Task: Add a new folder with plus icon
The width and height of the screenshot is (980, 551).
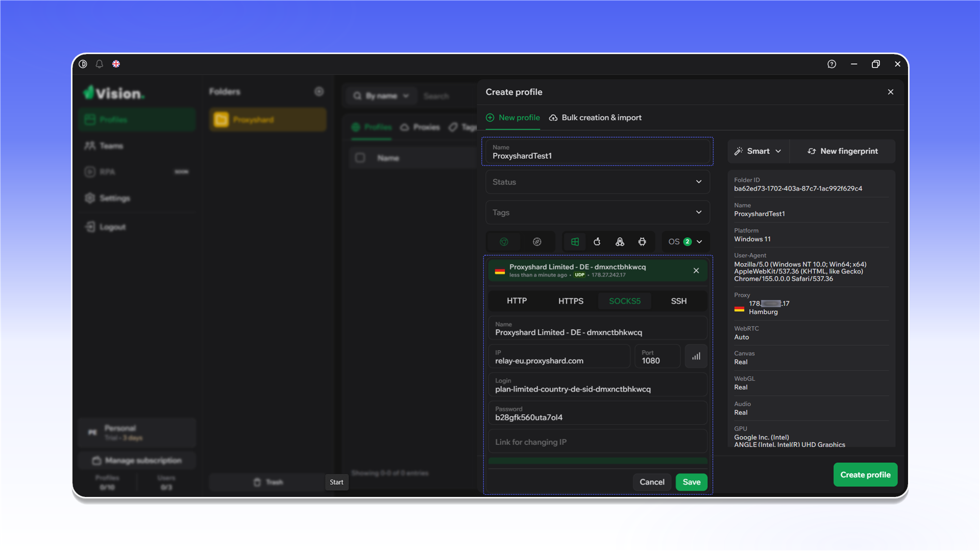Action: click(319, 91)
